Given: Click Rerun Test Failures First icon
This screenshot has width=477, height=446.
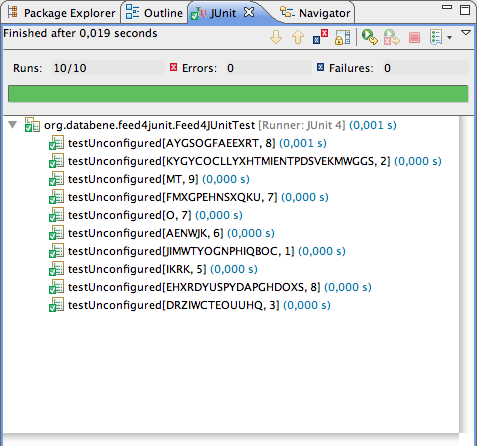Looking at the screenshot, I should (x=391, y=37).
